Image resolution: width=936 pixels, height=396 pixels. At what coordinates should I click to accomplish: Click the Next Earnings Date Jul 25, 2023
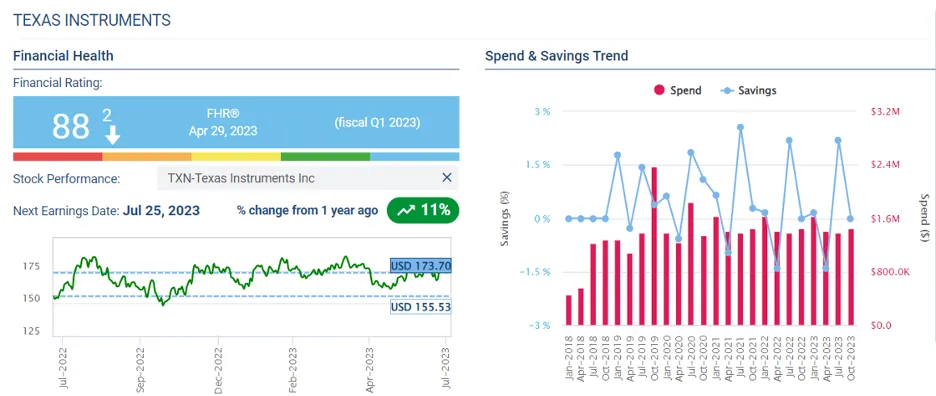tap(161, 210)
